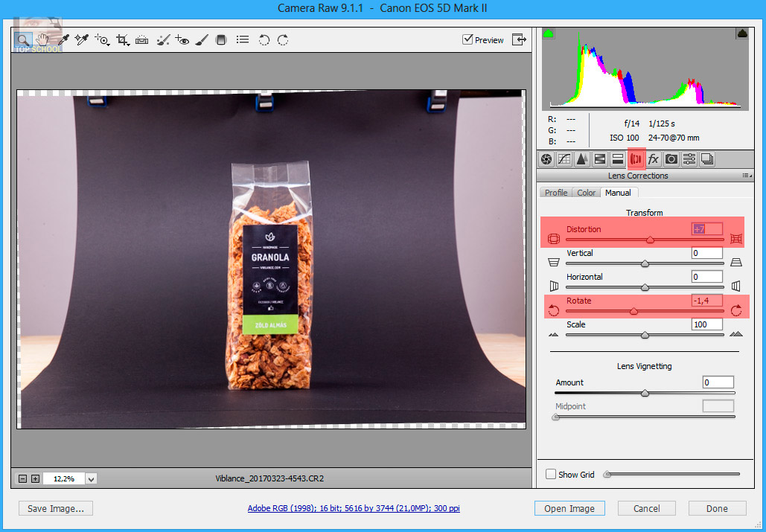This screenshot has height=532, width=766.
Task: Select the Red Eye Removal tool
Action: [x=182, y=40]
